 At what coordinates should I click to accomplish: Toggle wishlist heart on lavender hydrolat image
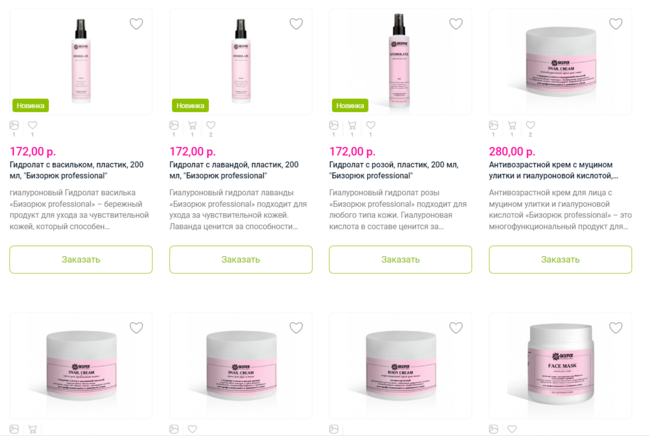pyautogui.click(x=296, y=24)
